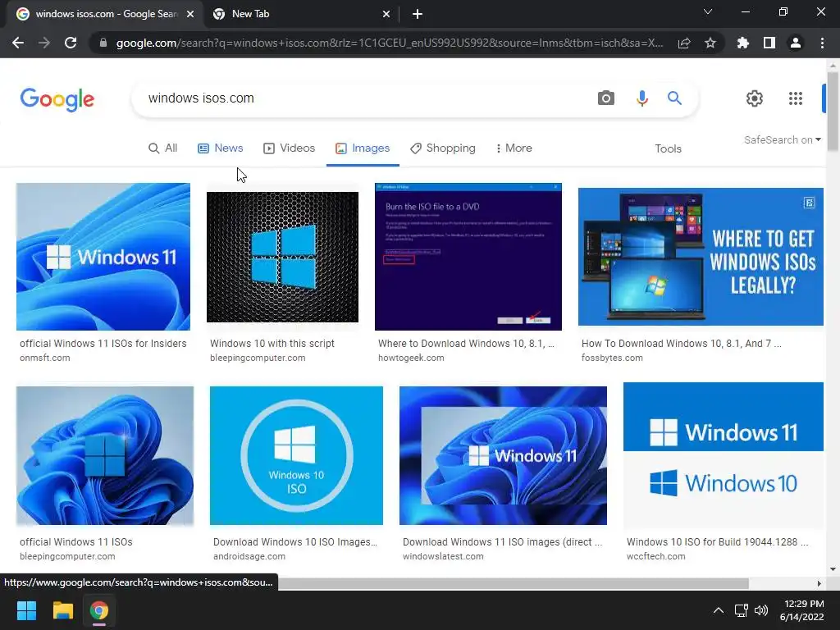Switch to the All results tab
This screenshot has width=840, height=630.
point(162,148)
